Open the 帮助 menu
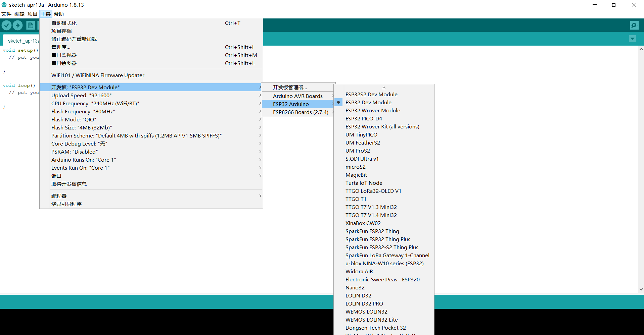The width and height of the screenshot is (644, 335). 58,14
